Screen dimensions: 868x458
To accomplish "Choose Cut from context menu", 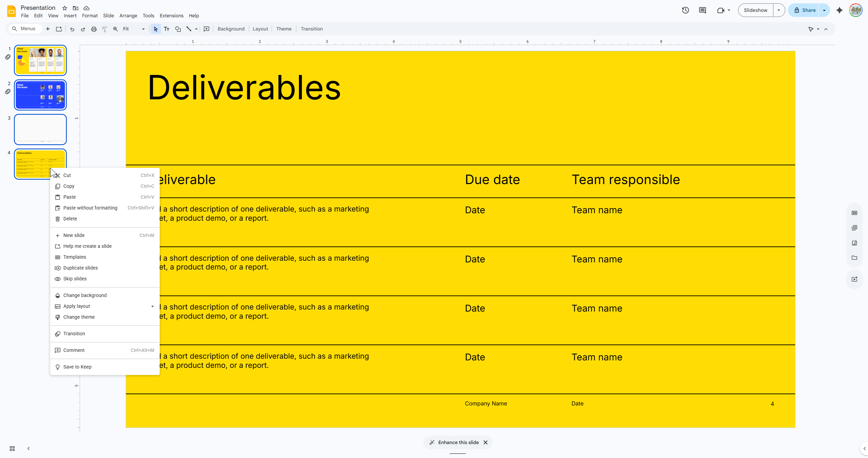I will 105,175.
